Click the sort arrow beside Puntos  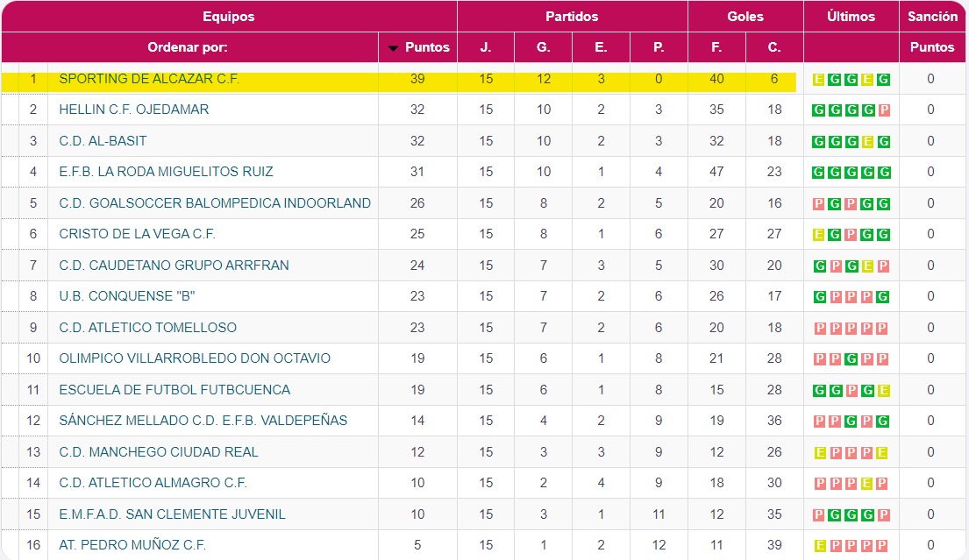tap(393, 48)
